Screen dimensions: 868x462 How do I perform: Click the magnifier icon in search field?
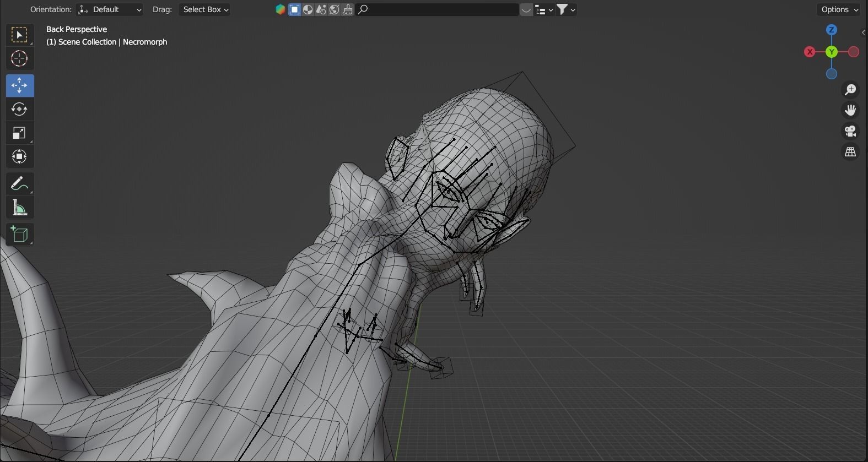(363, 9)
